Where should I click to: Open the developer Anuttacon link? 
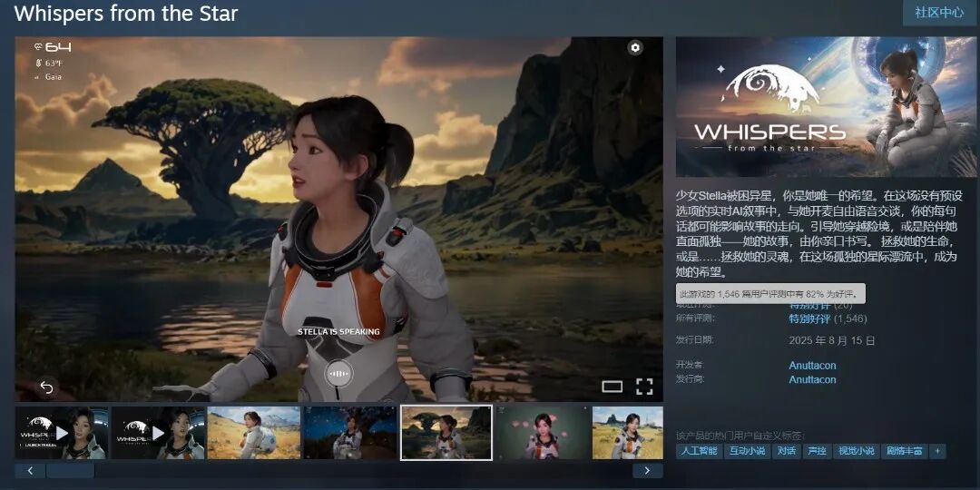(812, 366)
